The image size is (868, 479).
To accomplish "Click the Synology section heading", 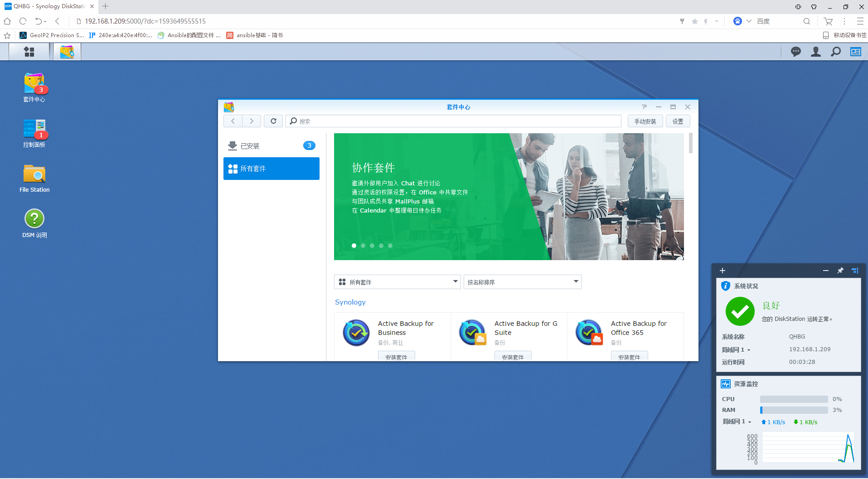I will tap(350, 302).
